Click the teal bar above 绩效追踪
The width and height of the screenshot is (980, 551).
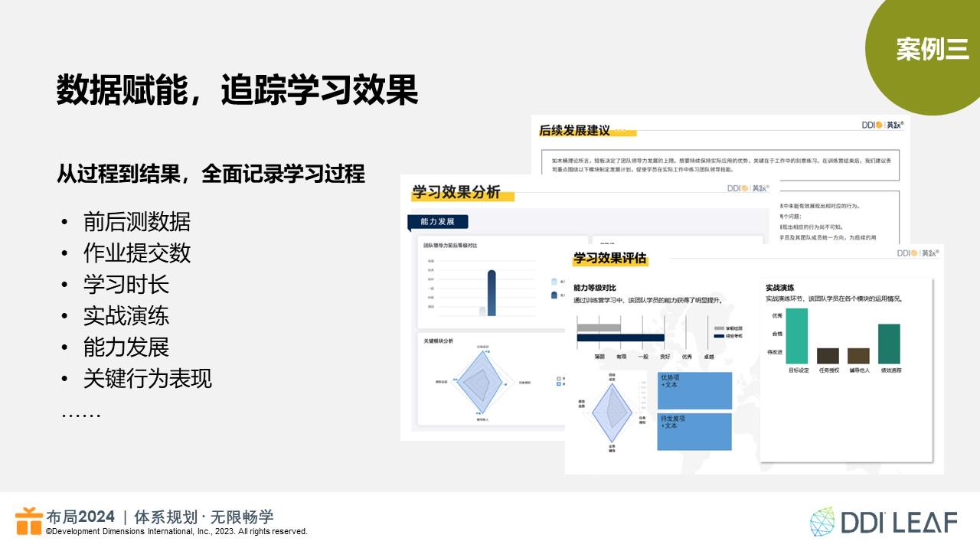889,344
